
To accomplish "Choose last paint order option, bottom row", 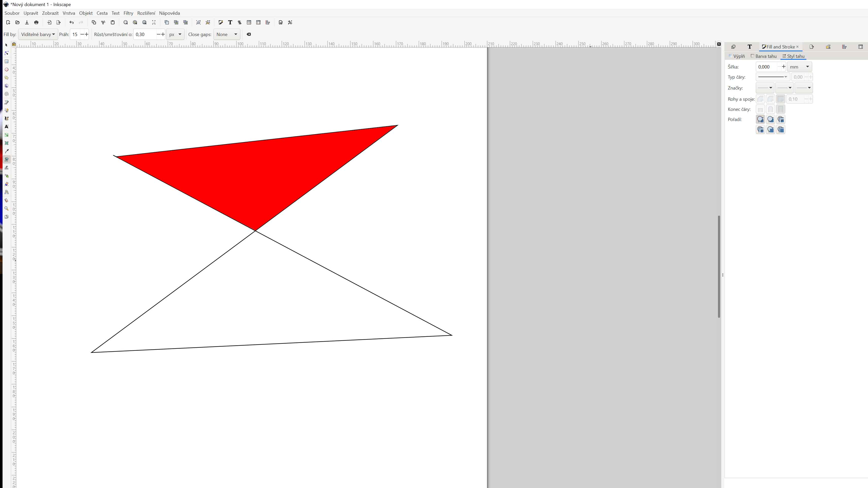I will coord(780,130).
